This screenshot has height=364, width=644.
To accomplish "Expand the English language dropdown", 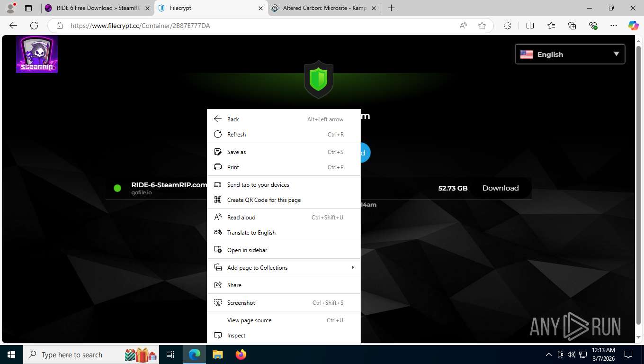I will click(570, 54).
